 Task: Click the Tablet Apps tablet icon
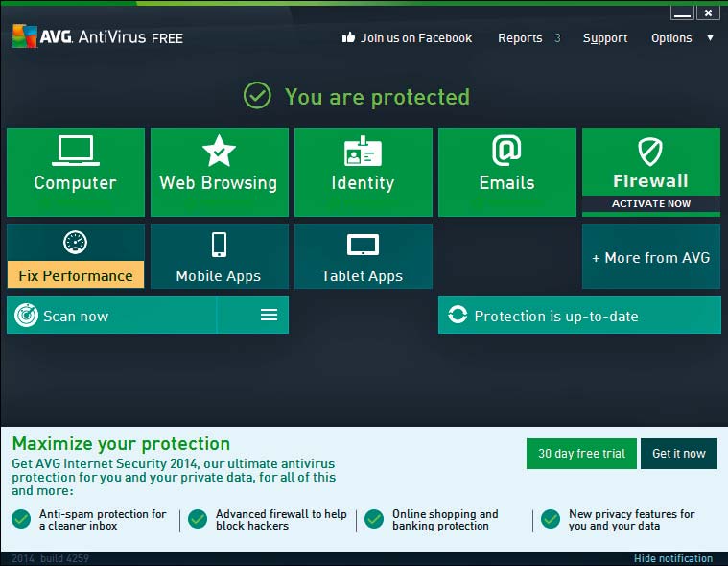point(364,245)
